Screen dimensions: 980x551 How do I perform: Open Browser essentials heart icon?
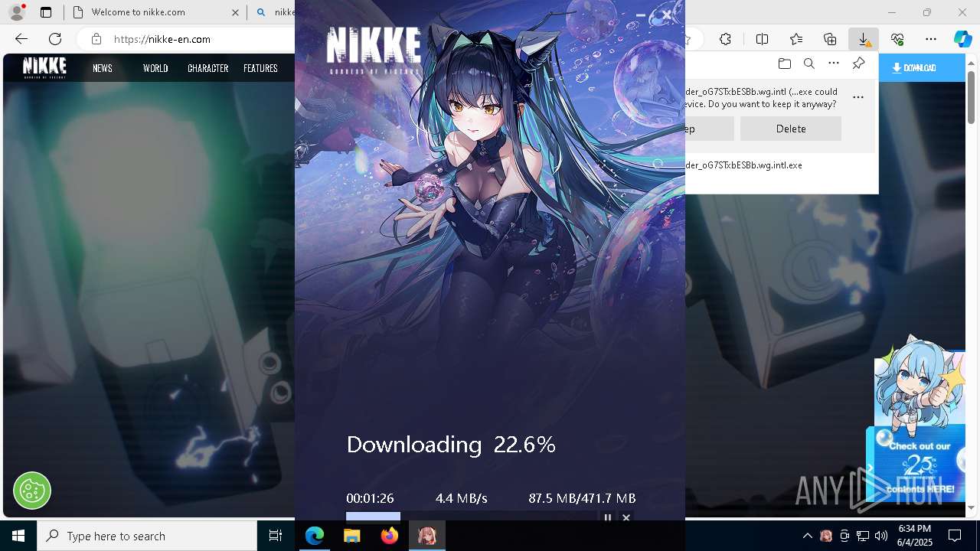(897, 39)
